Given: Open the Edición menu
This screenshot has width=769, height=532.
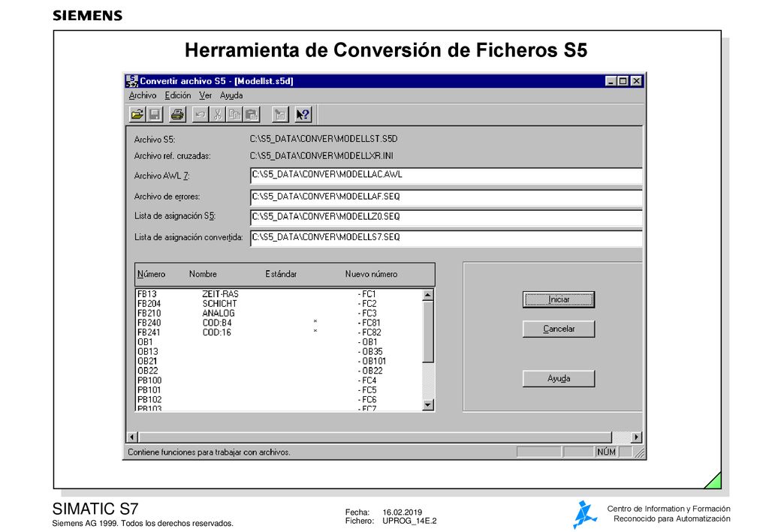Looking at the screenshot, I should click(177, 95).
